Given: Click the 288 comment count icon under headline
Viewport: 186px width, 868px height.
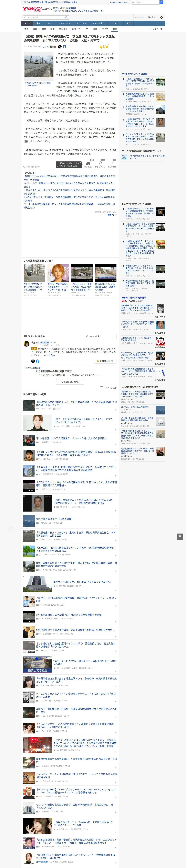Looking at the screenshot, I should tap(46, 47).
